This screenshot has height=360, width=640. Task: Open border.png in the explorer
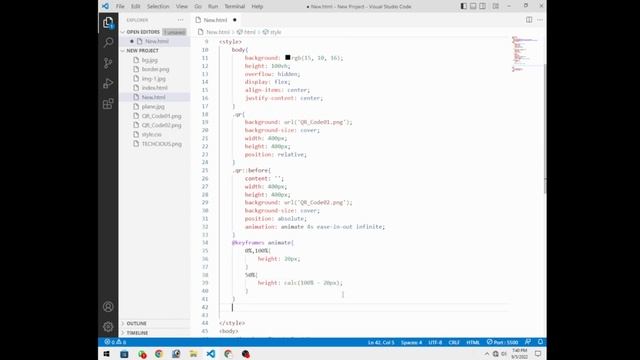tap(155, 69)
